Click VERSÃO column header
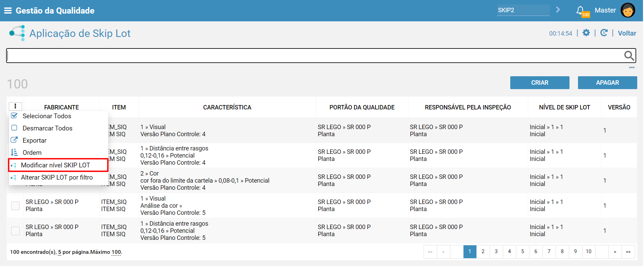 [619, 107]
